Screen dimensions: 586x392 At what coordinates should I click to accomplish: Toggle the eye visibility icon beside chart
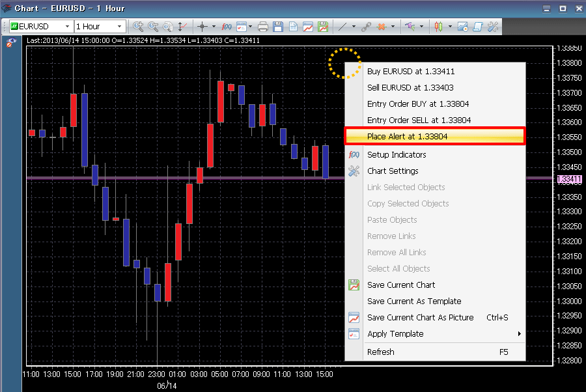[x=11, y=43]
